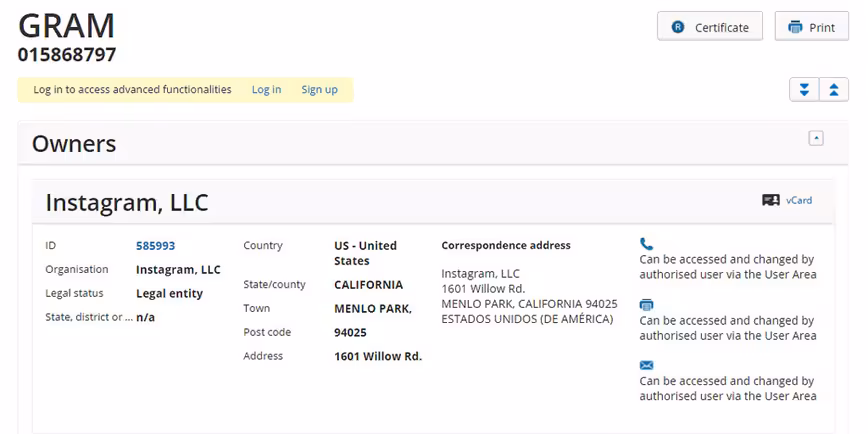Expand all sections with double down arrow
Screen dimensions: 868x434
click(804, 89)
